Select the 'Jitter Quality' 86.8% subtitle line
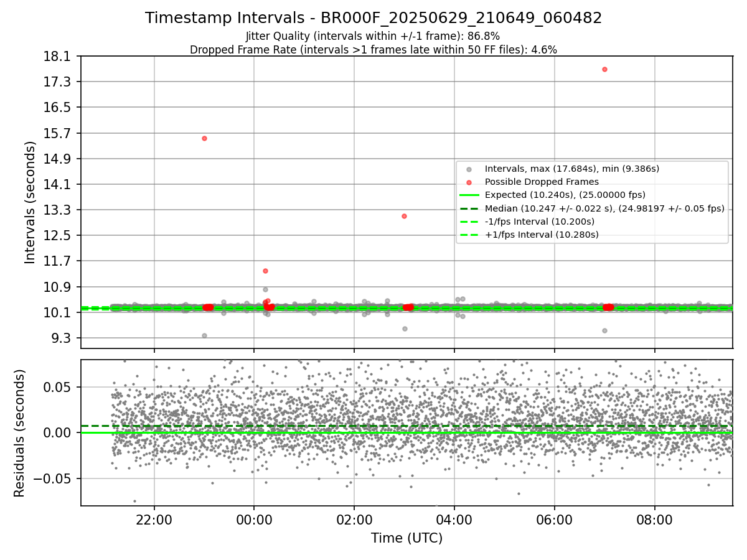Image resolution: width=747 pixels, height=560 pixels. coord(373,36)
